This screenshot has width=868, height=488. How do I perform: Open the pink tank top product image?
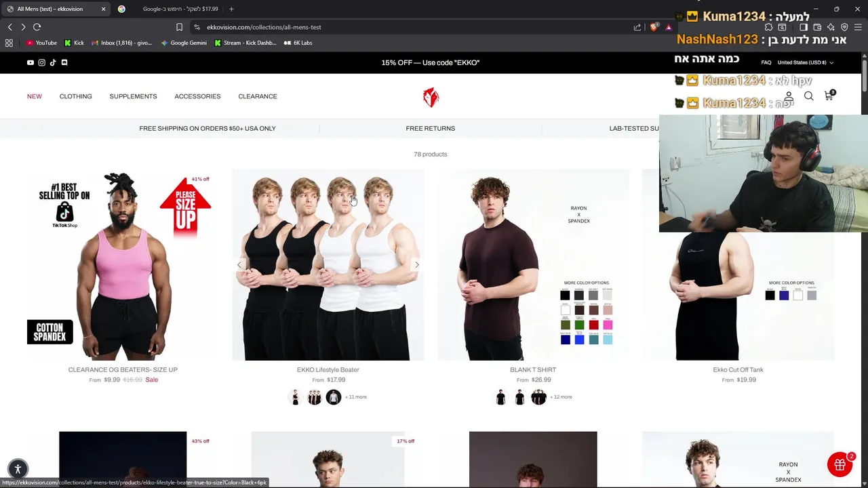click(x=123, y=265)
